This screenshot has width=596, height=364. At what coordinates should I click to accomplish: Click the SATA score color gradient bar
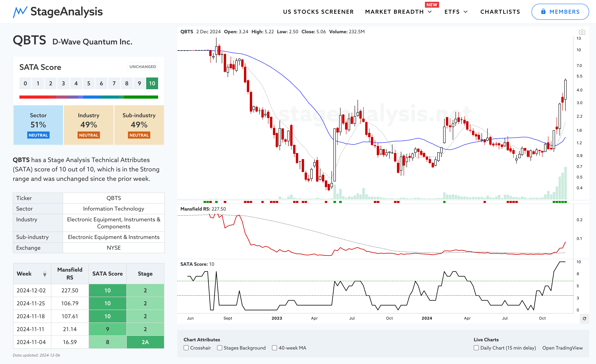89,97
